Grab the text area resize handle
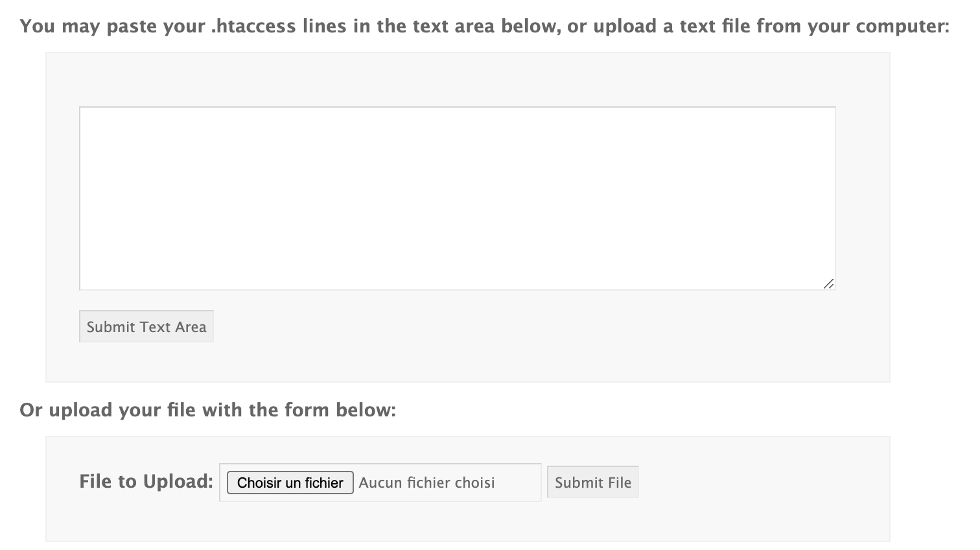This screenshot has height=550, width=980. coord(828,283)
